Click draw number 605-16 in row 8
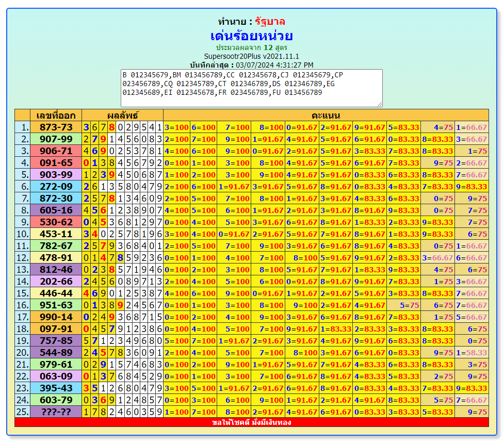The image size is (504, 444). [56, 210]
